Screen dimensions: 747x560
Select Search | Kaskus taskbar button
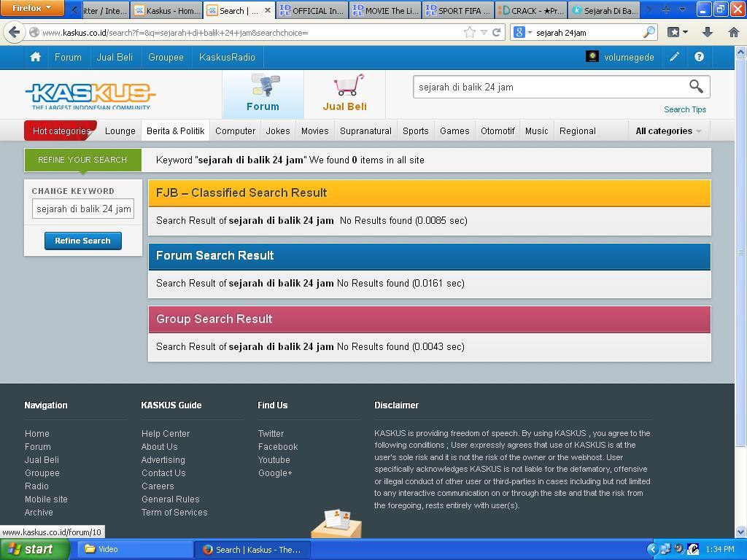pos(252,550)
